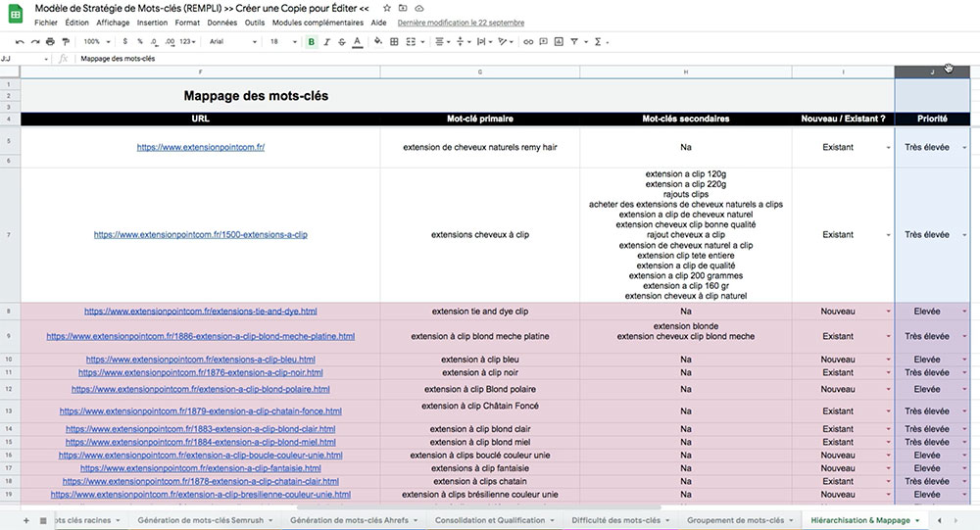Image resolution: width=980 pixels, height=530 pixels.
Task: Open the Outils menu
Action: (x=255, y=23)
